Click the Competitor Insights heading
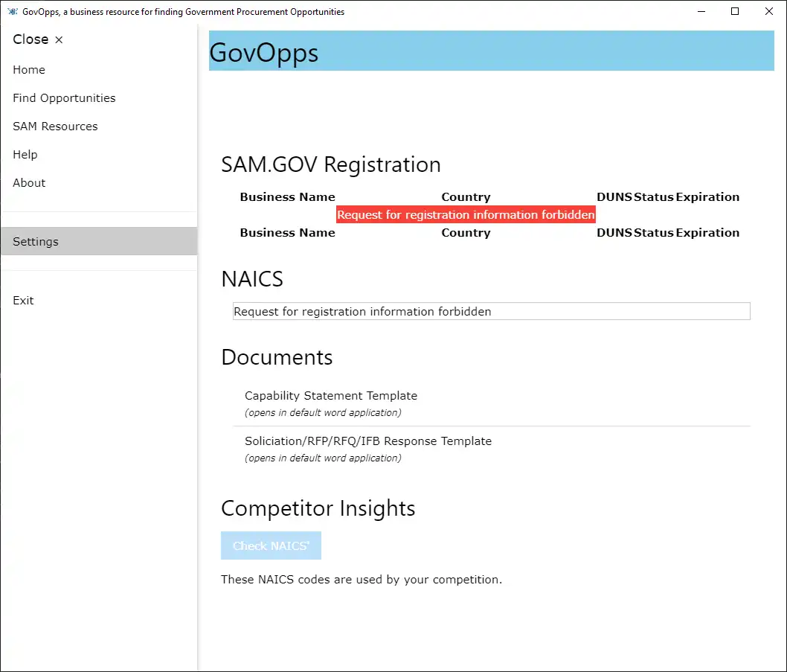Image resolution: width=787 pixels, height=672 pixels. [318, 508]
